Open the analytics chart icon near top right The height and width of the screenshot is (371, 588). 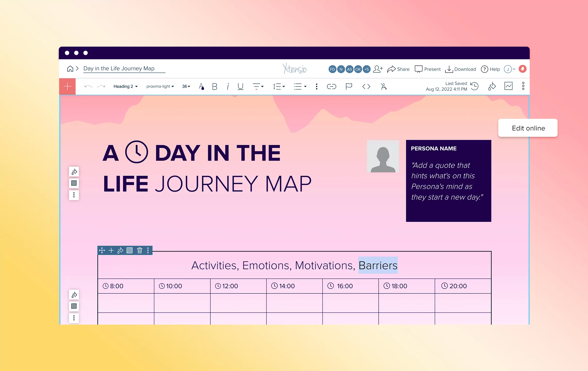pyautogui.click(x=508, y=86)
